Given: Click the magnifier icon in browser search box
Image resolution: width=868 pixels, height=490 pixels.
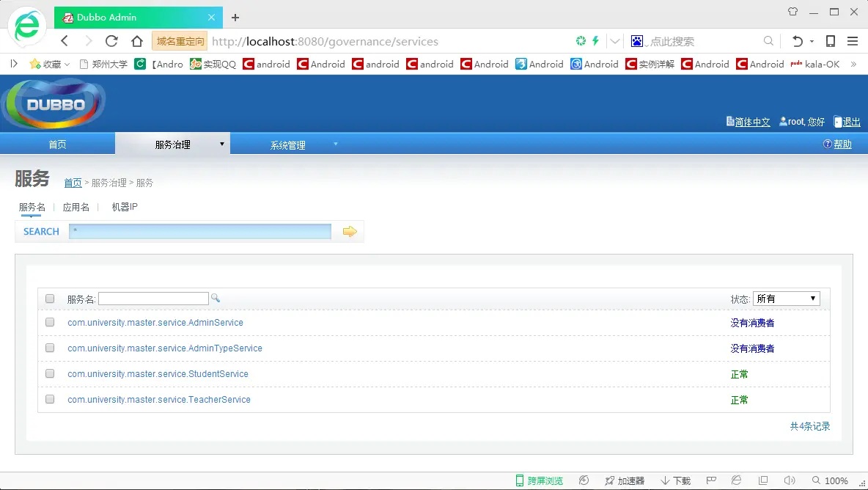Looking at the screenshot, I should tap(768, 41).
